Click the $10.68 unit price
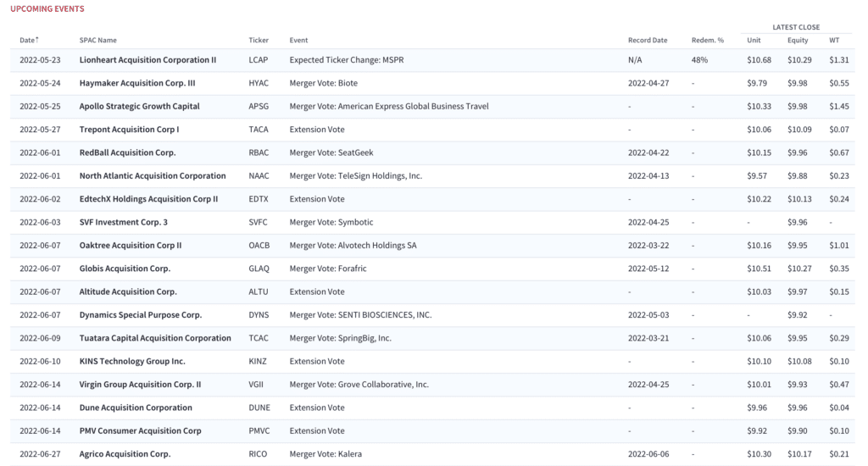The height and width of the screenshot is (466, 868). 759,60
